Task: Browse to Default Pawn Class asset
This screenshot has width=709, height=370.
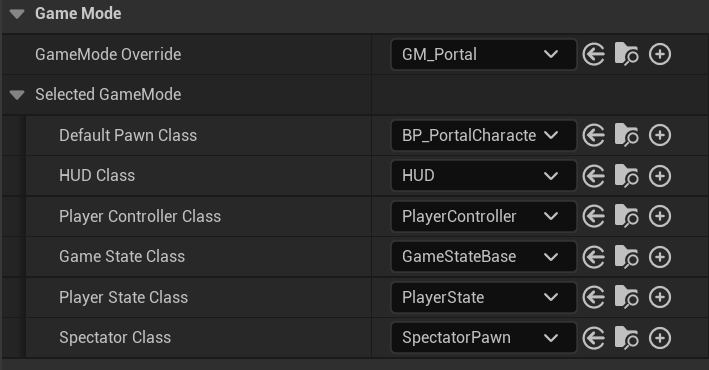Action: (627, 135)
